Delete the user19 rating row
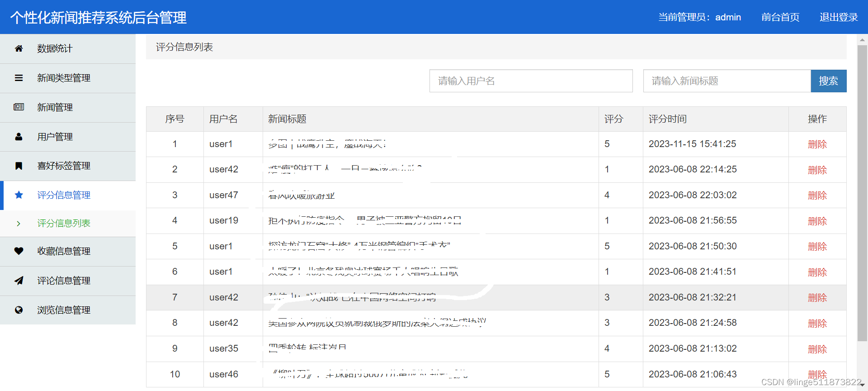 (x=817, y=221)
